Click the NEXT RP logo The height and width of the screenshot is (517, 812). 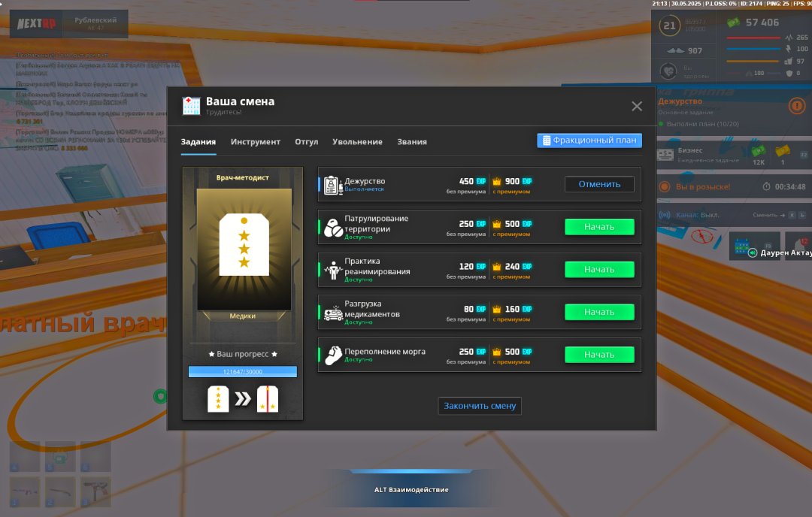click(36, 24)
